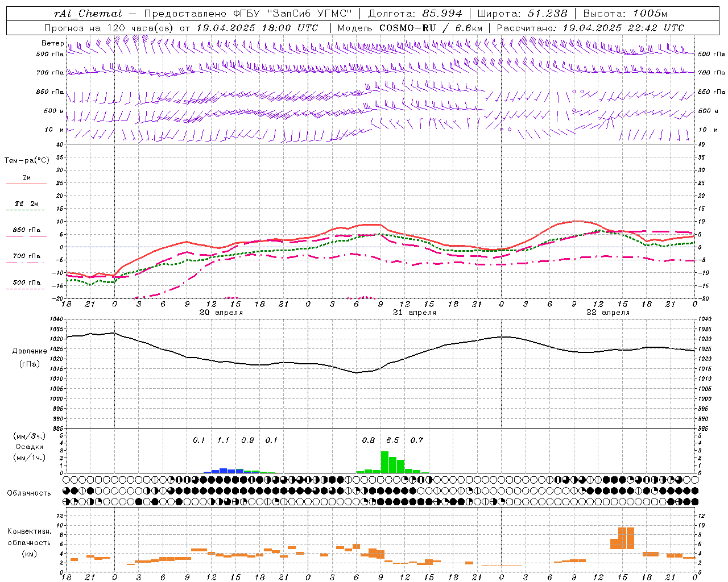This screenshot has height=582, width=728.
Task: Click the 20 апреля date label
Action: [221, 313]
